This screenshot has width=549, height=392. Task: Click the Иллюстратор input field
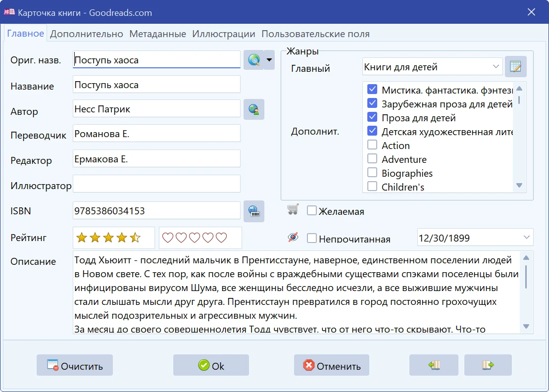point(156,184)
